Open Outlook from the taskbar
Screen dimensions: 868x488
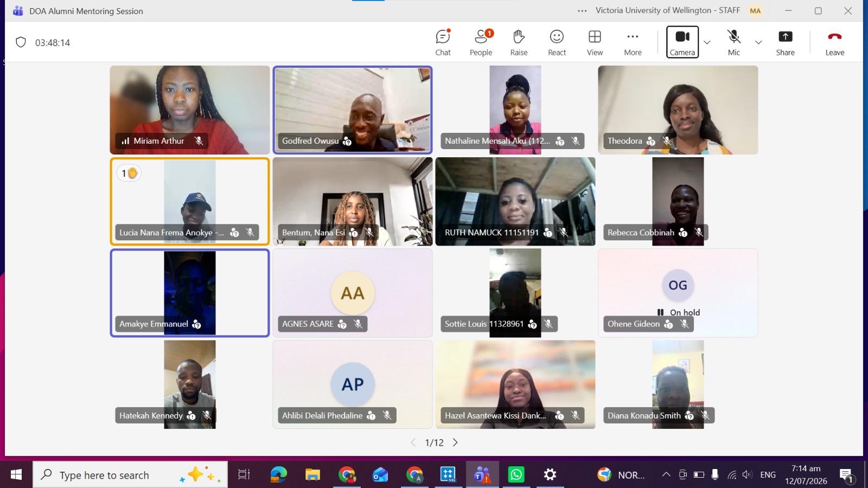click(380, 475)
